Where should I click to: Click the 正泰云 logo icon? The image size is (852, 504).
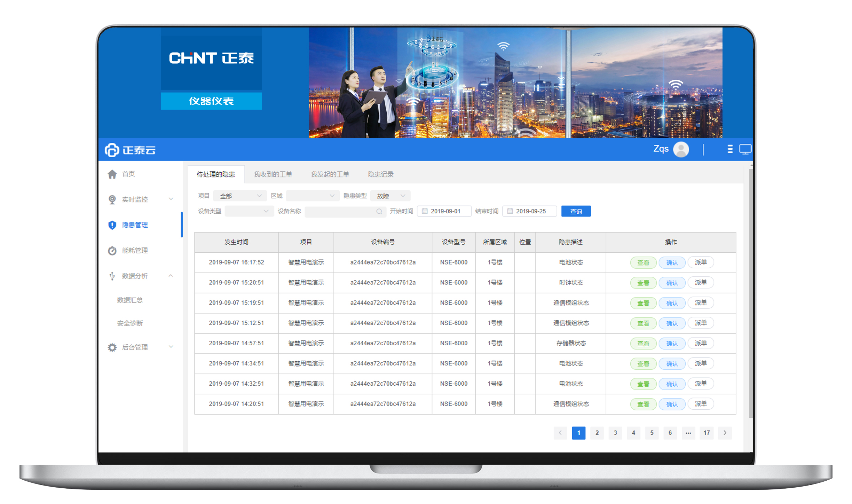112,150
